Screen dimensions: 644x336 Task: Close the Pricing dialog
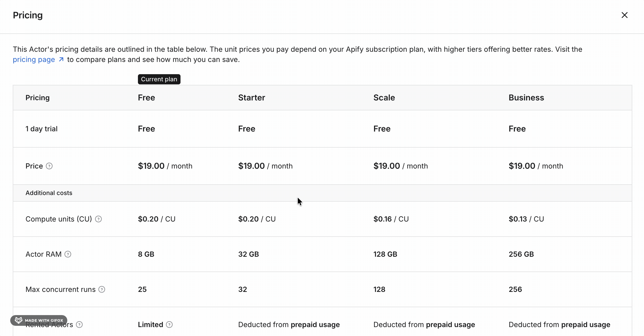pos(624,15)
